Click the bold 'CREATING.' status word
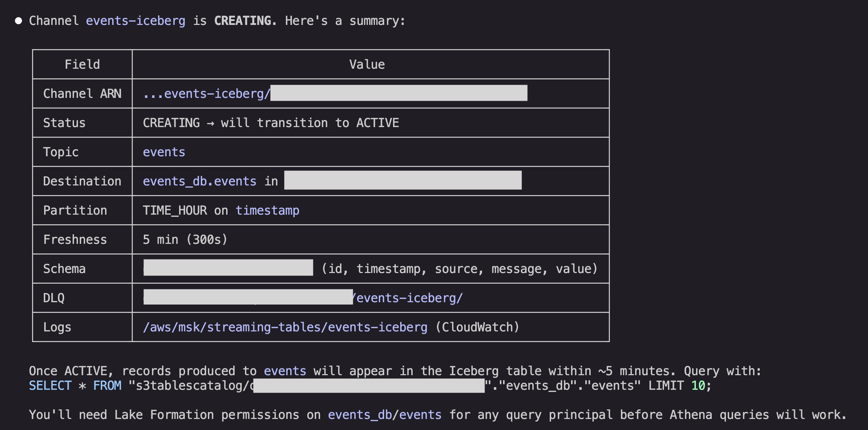Screen dimensions: 868x430 click(x=245, y=21)
